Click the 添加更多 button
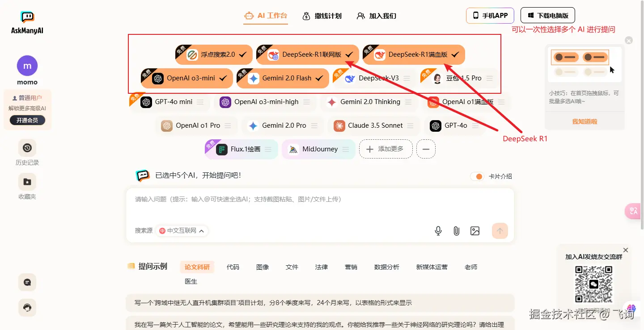 pyautogui.click(x=386, y=149)
